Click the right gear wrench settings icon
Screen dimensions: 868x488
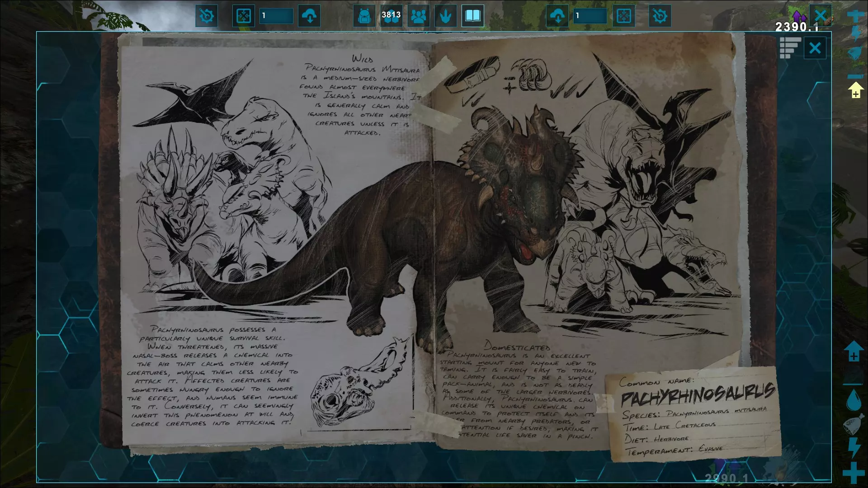pos(660,16)
